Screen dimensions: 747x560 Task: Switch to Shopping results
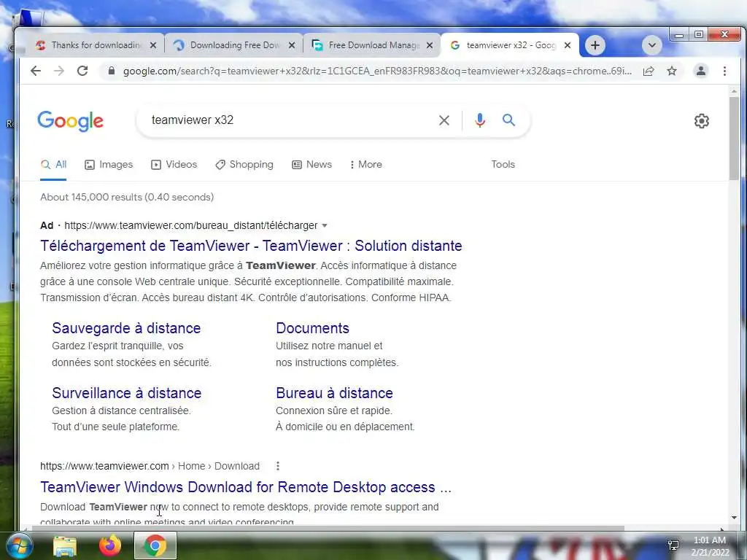244,164
